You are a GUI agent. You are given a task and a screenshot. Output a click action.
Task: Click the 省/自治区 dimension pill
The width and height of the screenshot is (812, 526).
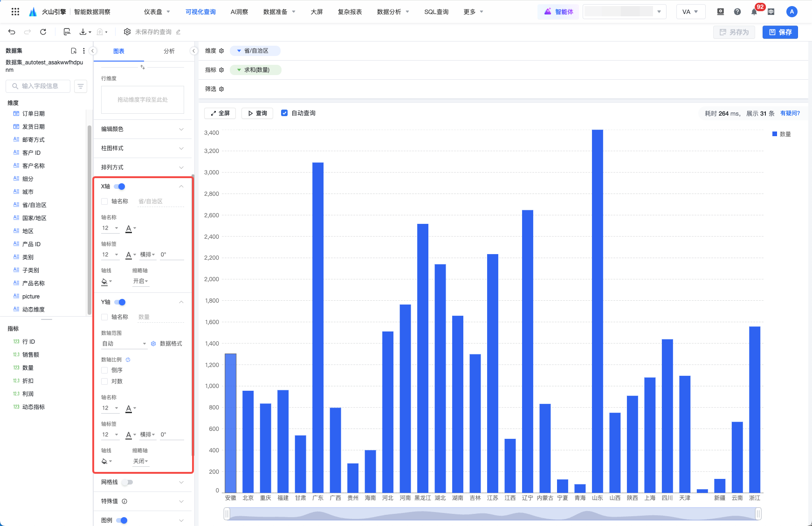click(255, 51)
